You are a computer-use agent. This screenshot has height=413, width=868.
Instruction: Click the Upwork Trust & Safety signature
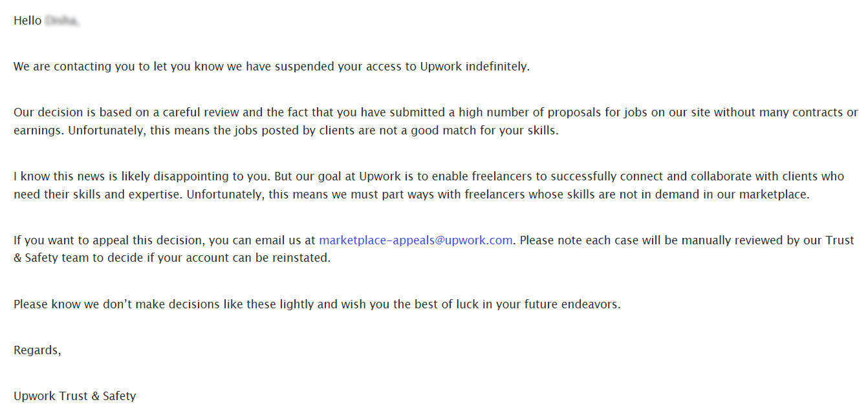point(75,396)
